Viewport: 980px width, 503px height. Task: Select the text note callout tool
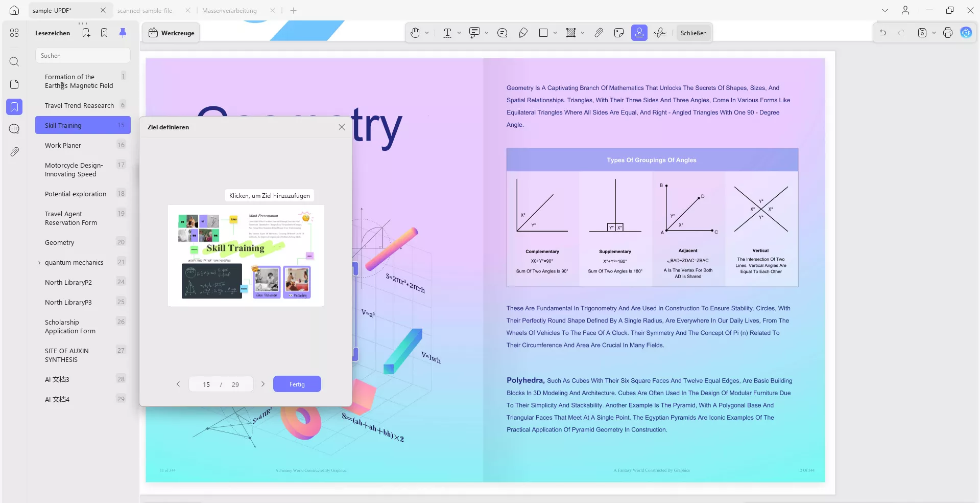tap(474, 33)
